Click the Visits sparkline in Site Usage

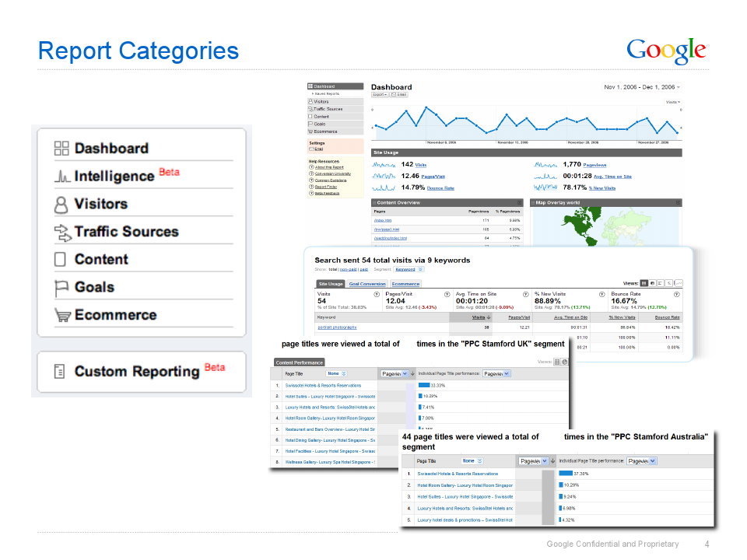[384, 165]
